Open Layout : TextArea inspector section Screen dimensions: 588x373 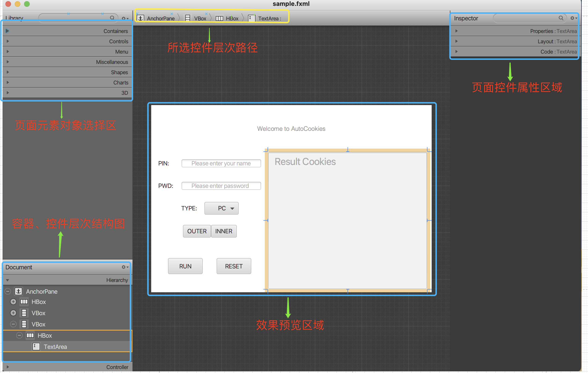tap(456, 41)
